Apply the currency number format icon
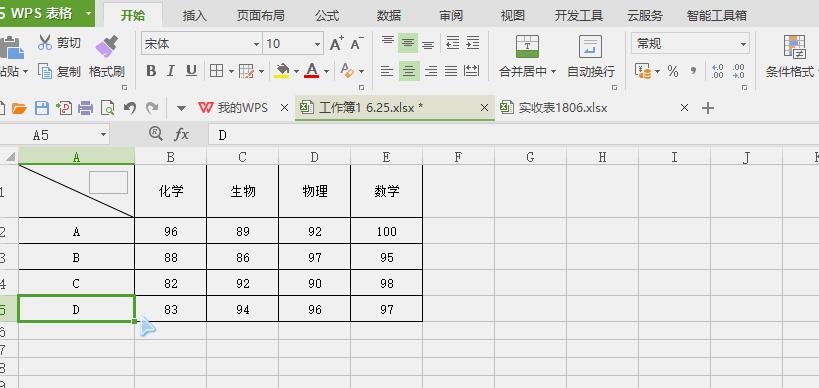This screenshot has width=819, height=388. pos(643,71)
